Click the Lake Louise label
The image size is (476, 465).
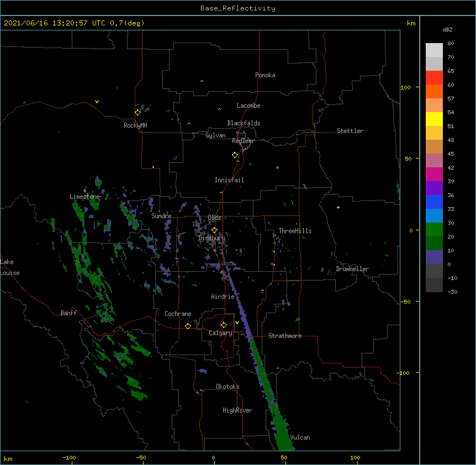[9, 267]
